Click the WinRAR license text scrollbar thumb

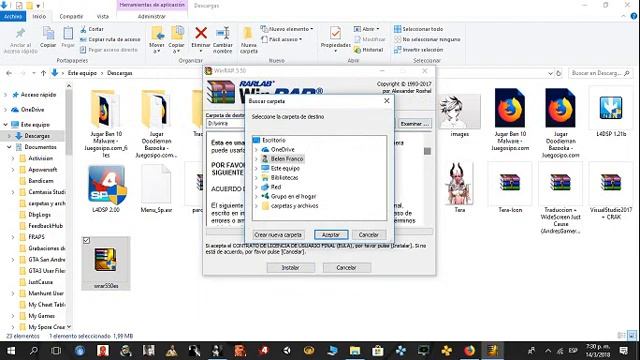[427, 151]
